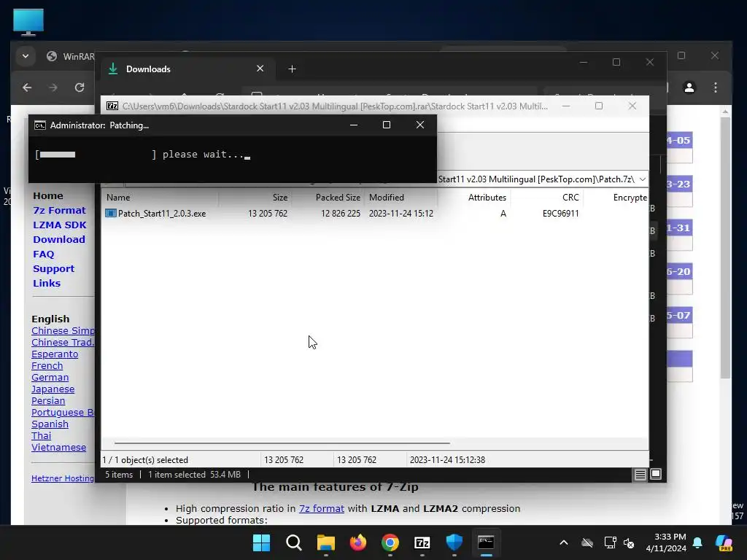Open Copilot preview icon on taskbar
This screenshot has width=747, height=560.
724,542
